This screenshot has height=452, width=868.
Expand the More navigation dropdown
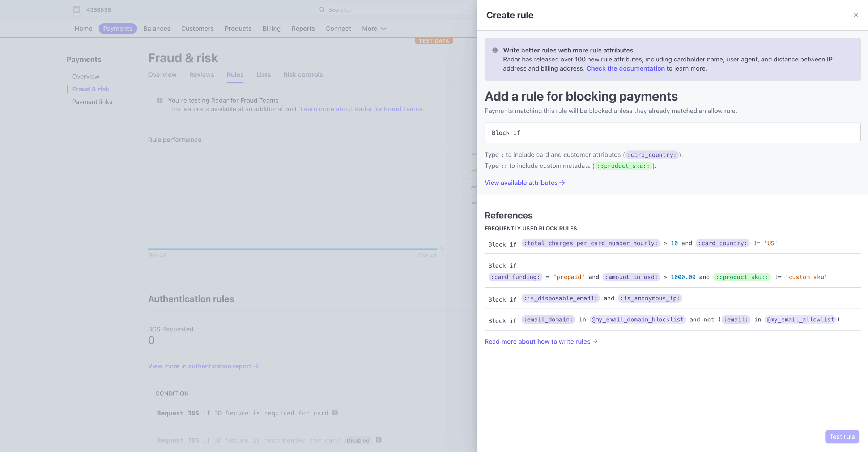click(x=374, y=29)
